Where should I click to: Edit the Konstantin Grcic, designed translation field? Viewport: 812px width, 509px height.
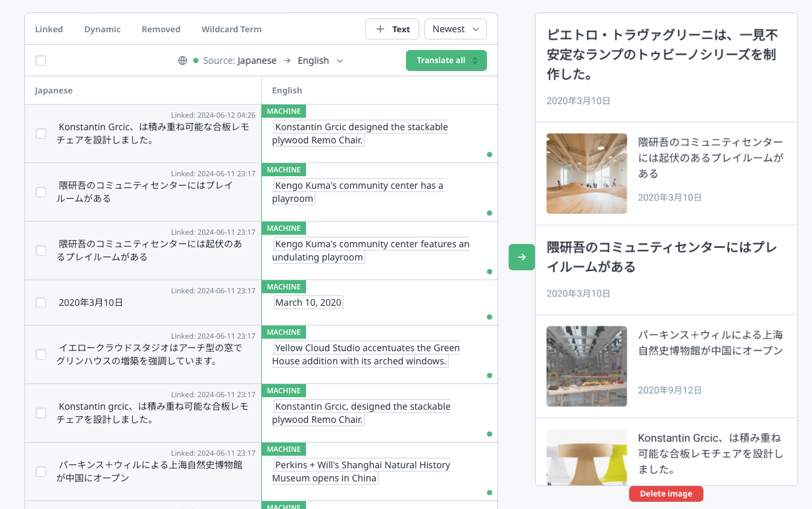coord(362,413)
